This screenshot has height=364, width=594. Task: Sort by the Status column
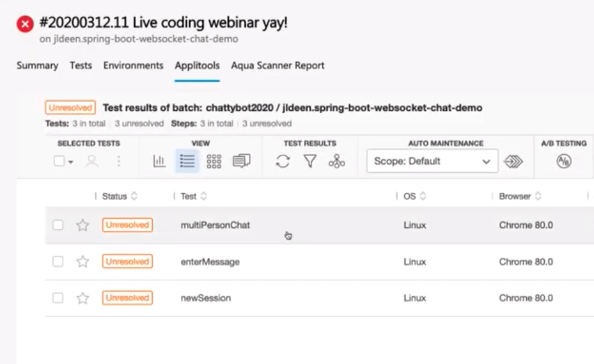point(119,196)
